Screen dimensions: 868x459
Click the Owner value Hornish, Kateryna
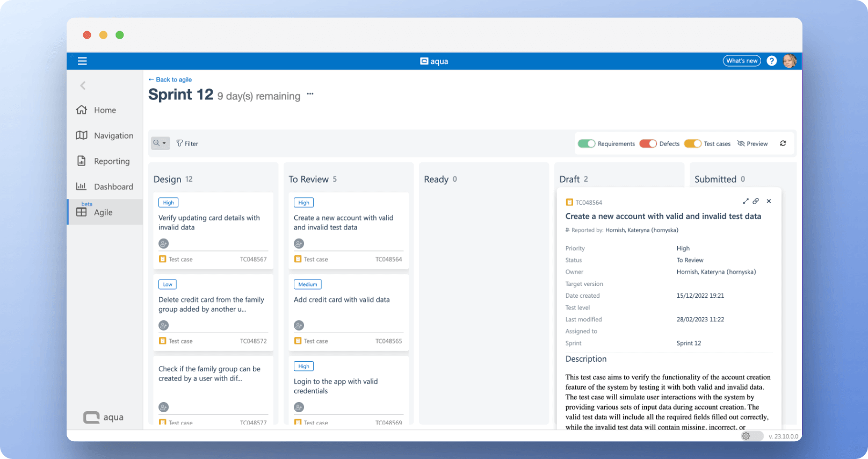tap(716, 272)
